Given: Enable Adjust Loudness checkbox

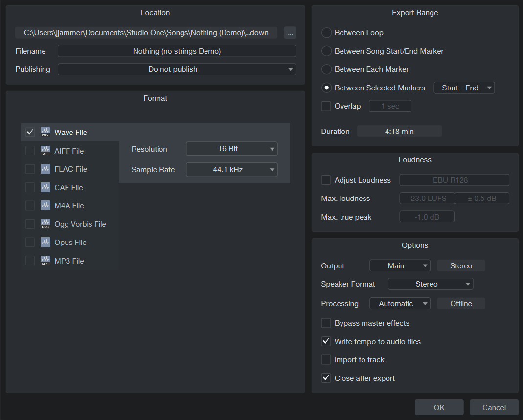Looking at the screenshot, I should click(x=326, y=180).
